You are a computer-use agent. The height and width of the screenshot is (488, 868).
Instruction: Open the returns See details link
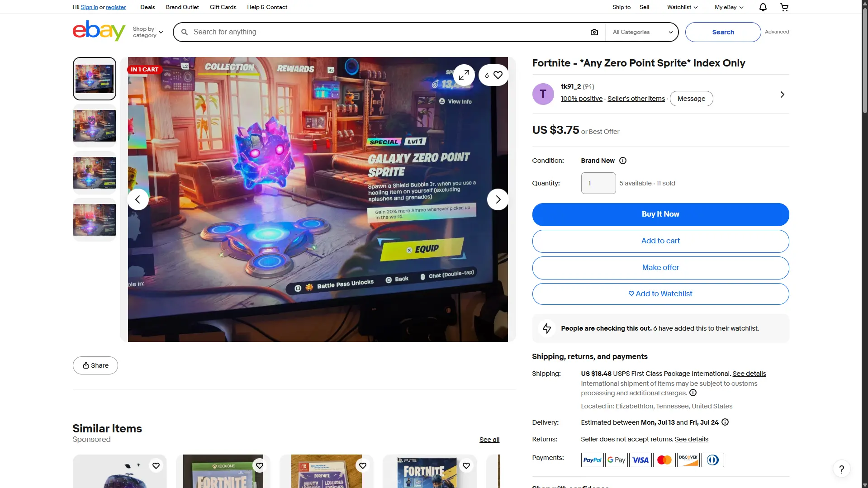(691, 439)
